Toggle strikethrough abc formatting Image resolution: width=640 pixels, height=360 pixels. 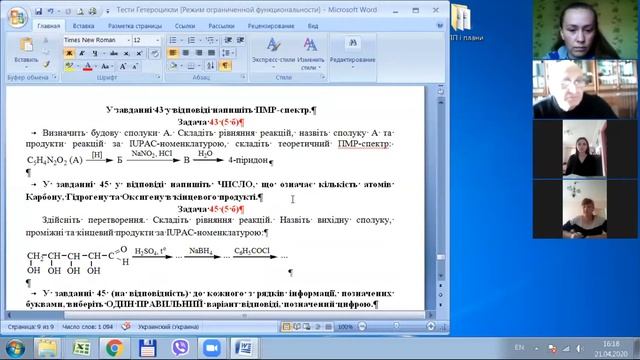114,53
